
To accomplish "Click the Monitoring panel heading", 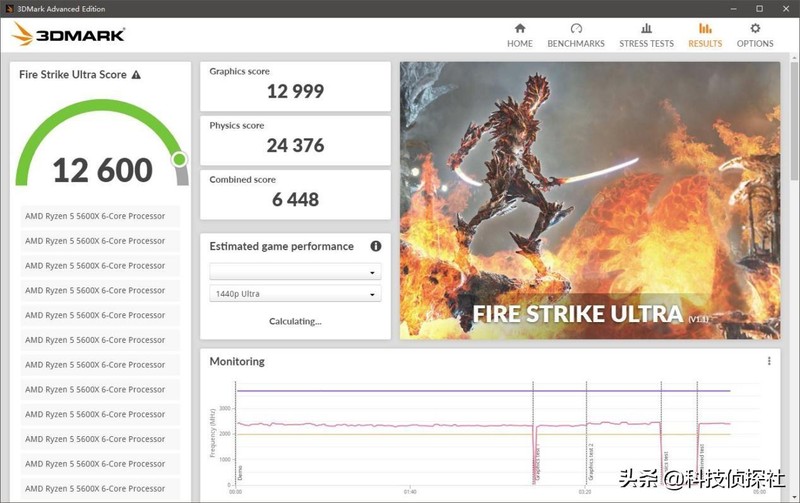I will coord(237,361).
